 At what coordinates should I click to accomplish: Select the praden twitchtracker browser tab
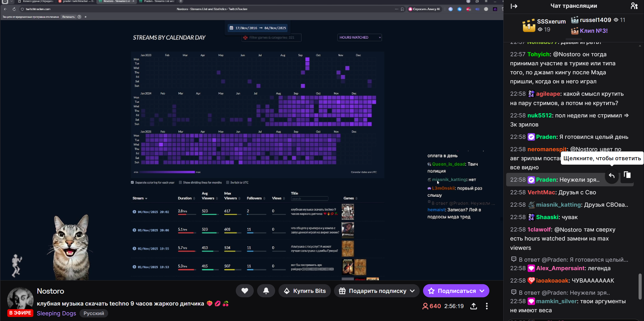point(77,1)
